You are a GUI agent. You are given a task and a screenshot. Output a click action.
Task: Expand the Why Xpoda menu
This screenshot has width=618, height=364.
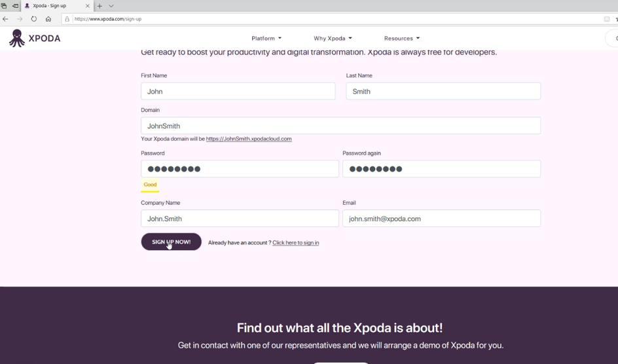(333, 38)
